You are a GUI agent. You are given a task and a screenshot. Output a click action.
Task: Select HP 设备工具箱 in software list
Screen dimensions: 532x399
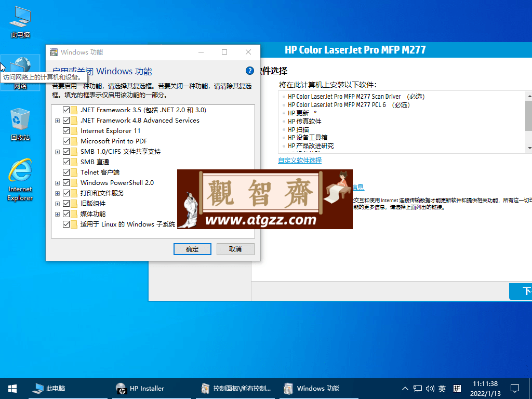[308, 137]
